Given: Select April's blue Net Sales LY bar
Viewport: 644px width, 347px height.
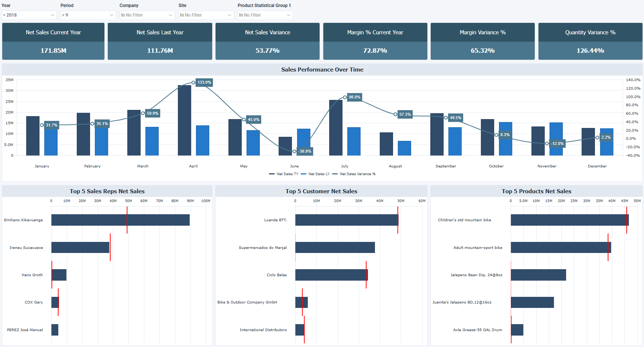Looking at the screenshot, I should (x=203, y=140).
